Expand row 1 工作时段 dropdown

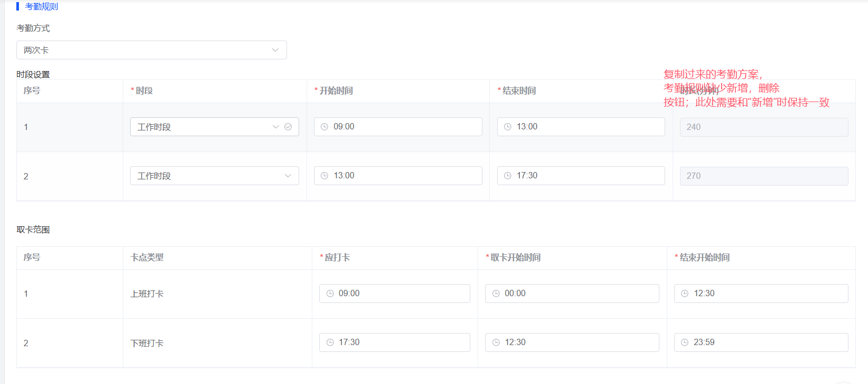click(x=275, y=127)
